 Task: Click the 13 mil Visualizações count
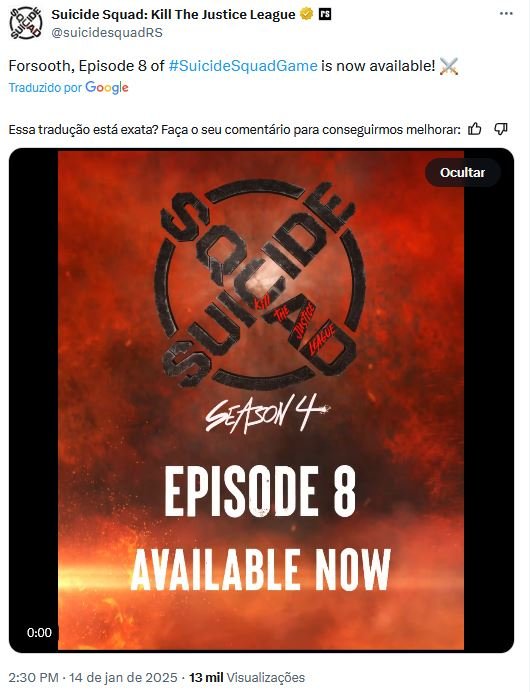coord(247,677)
